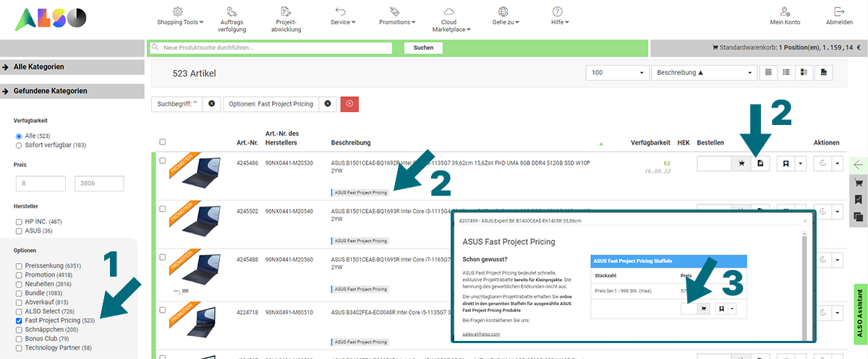
Task: Check the ASUS manufacturer box
Action: point(19,230)
